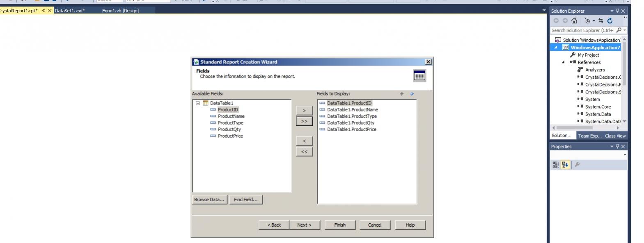Toggle Alphabetical sort in Properties panel
The height and width of the screenshot is (243, 644).
565,164
